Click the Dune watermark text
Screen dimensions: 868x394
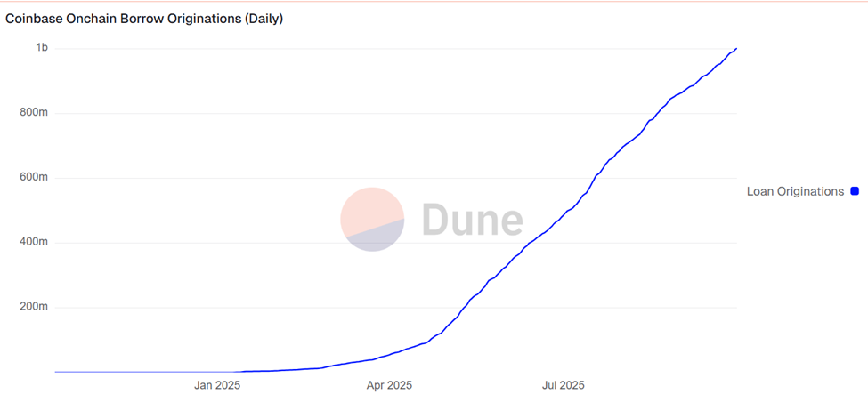click(x=472, y=220)
